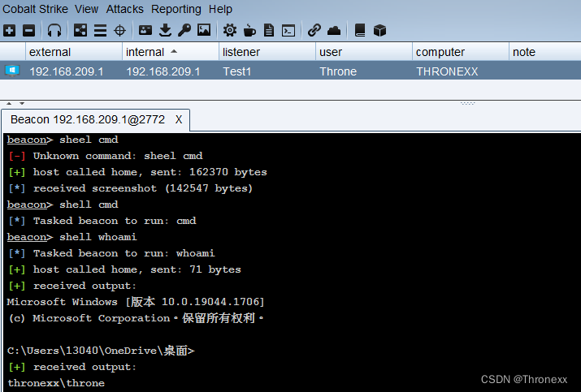Open the Attacks menu

tap(125, 9)
